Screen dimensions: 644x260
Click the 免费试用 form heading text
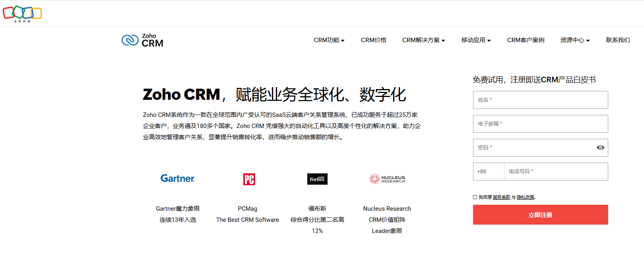click(x=534, y=80)
